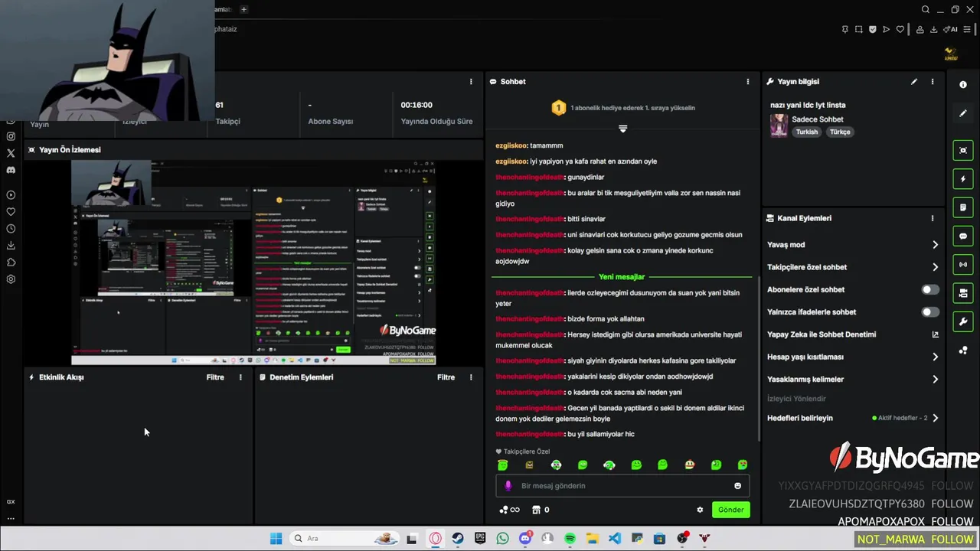
Task: Open the Yayın bilgisi panel three-dot menu
Action: pyautogui.click(x=933, y=81)
